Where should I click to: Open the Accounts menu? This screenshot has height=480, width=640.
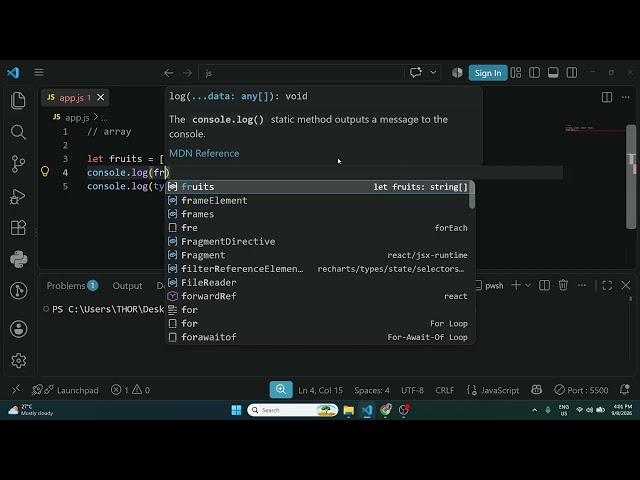[18, 329]
